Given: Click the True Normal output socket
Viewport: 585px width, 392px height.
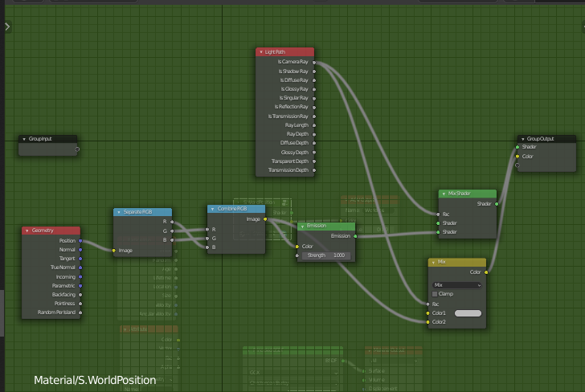Looking at the screenshot, I should pos(80,267).
